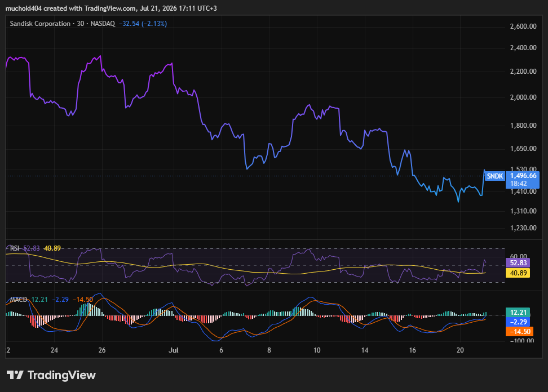The height and width of the screenshot is (392, 548).
Task: Click the 6 date label on time axis
Action: (221, 350)
